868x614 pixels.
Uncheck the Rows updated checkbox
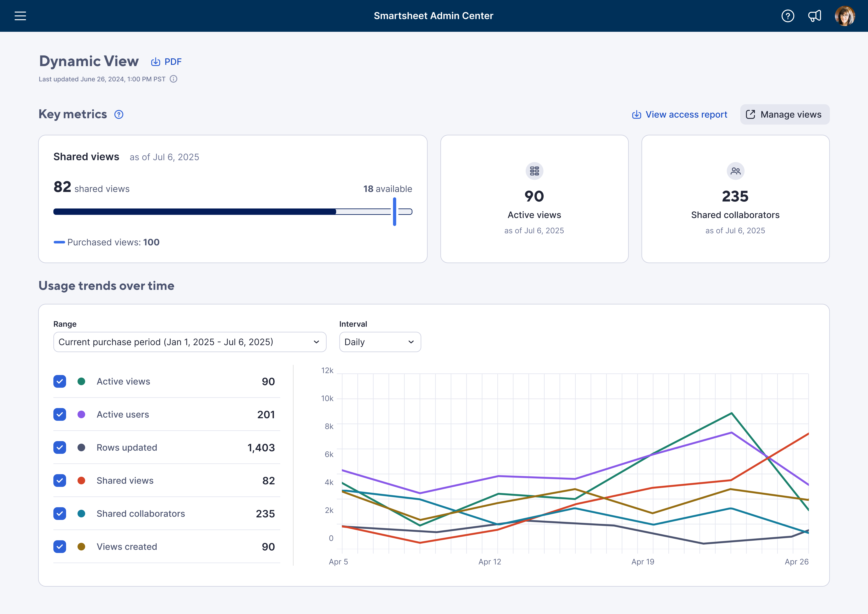click(x=60, y=448)
